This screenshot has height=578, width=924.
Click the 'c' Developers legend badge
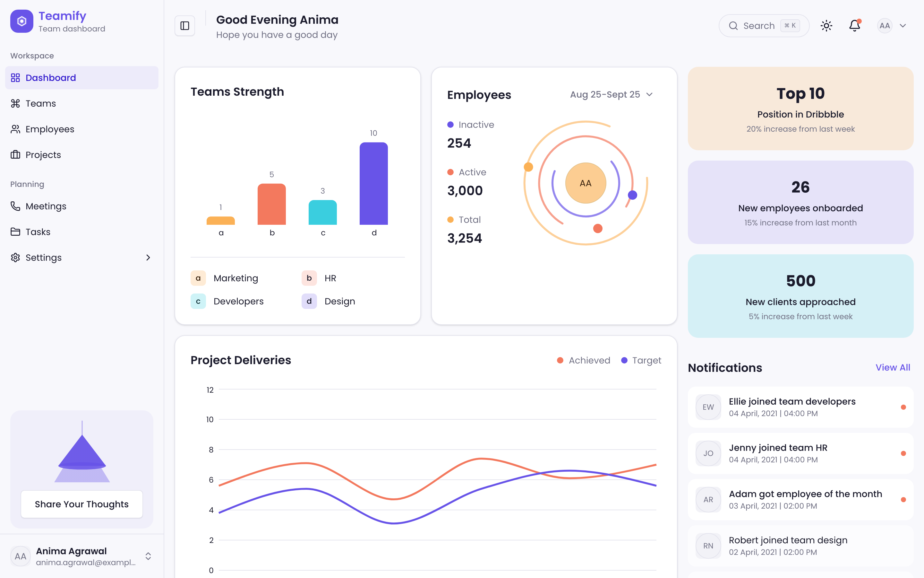point(198,301)
